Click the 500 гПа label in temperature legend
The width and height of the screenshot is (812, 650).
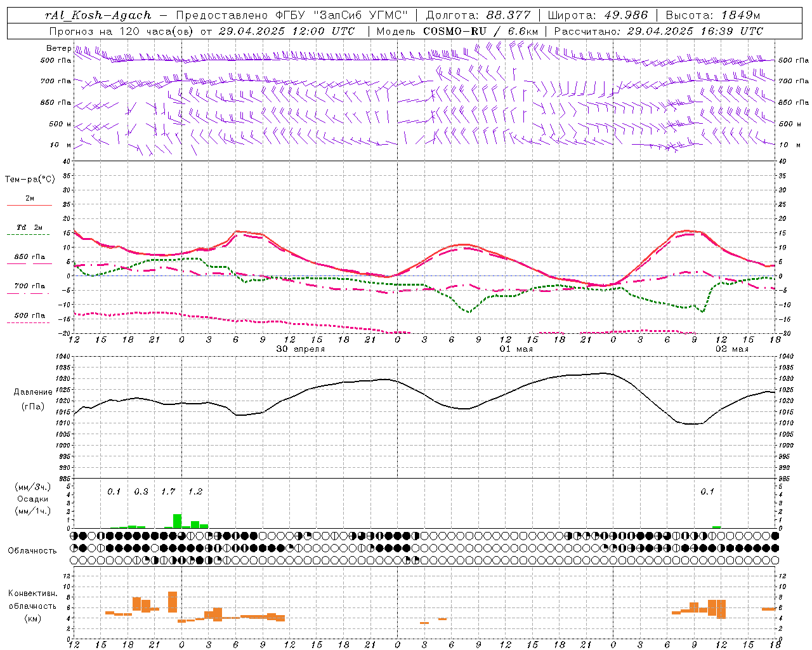[30, 315]
